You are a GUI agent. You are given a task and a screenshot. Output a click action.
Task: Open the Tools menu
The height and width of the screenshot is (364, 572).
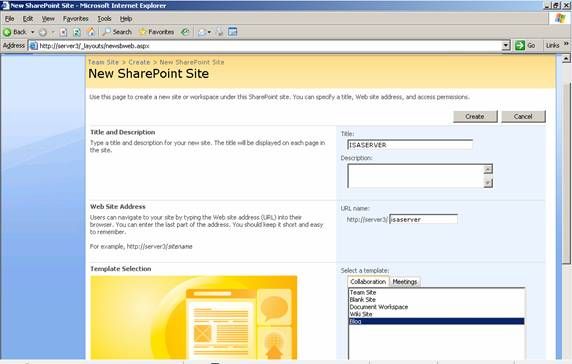(x=104, y=19)
